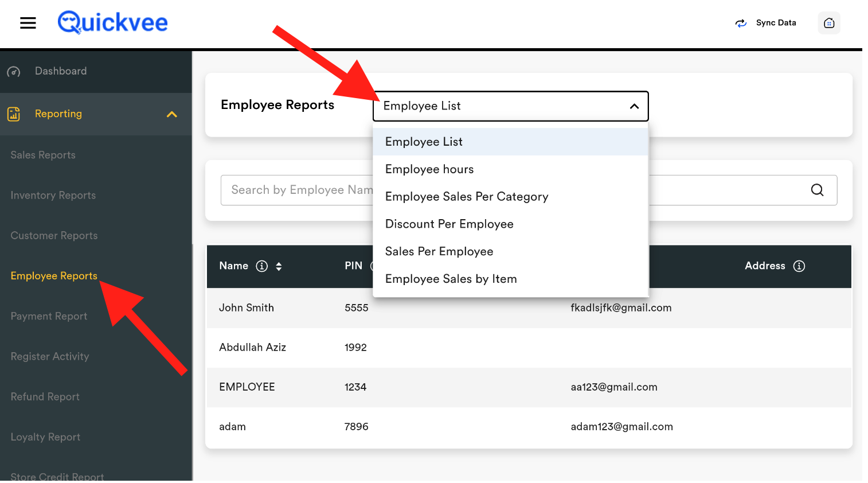
Task: Pick Sales Per Employee from list
Action: 439,252
